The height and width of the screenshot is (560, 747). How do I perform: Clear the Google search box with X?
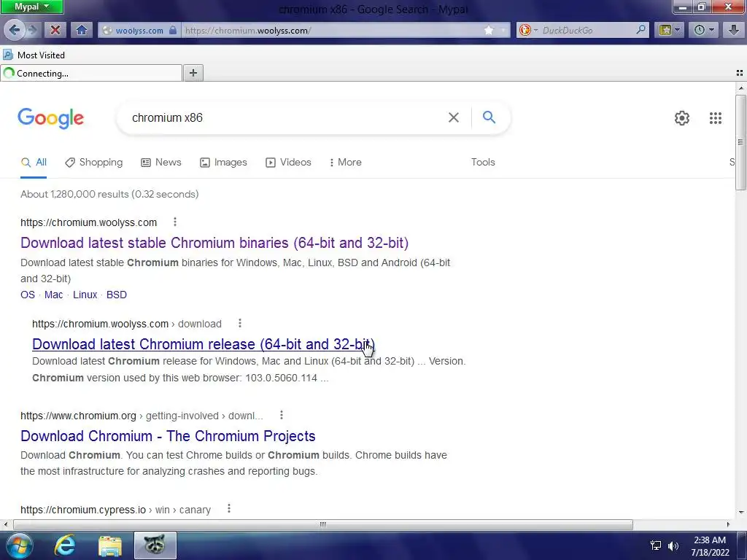point(454,117)
